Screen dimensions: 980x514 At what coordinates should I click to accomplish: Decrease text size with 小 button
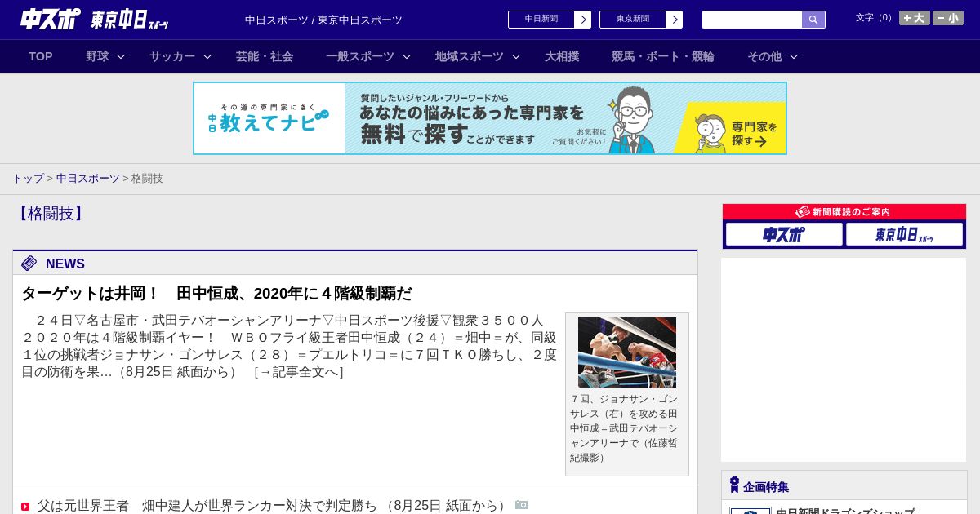coord(948,18)
